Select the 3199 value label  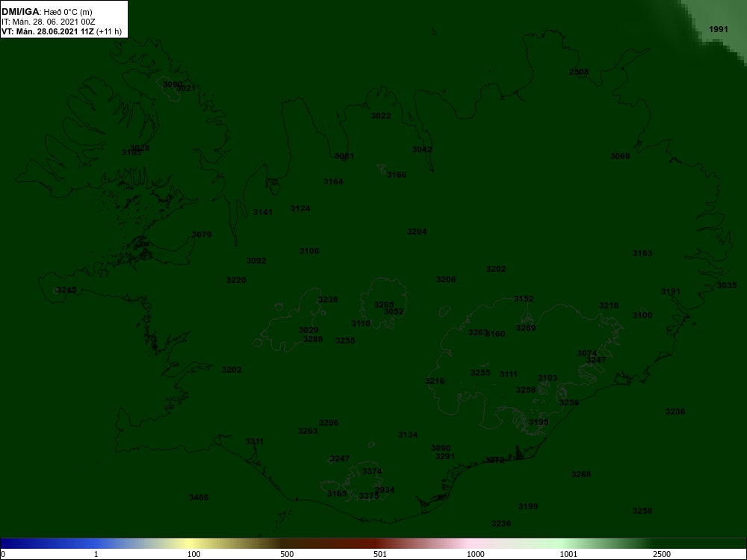tap(528, 506)
